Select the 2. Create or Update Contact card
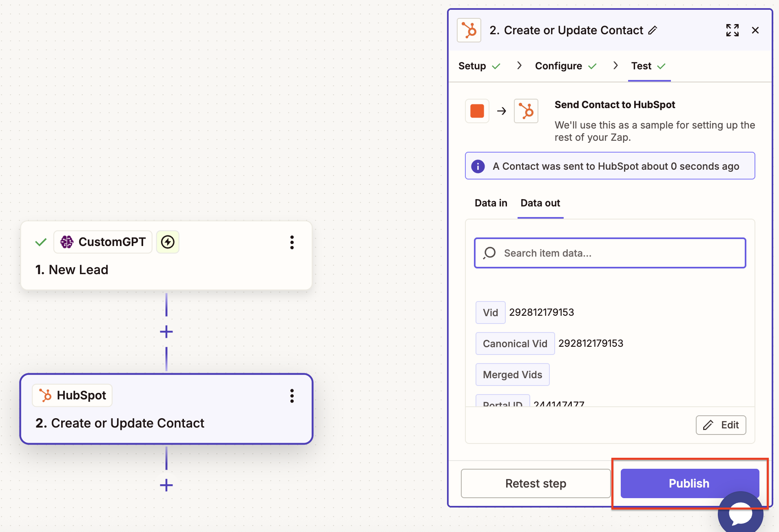779x532 pixels. [166, 409]
